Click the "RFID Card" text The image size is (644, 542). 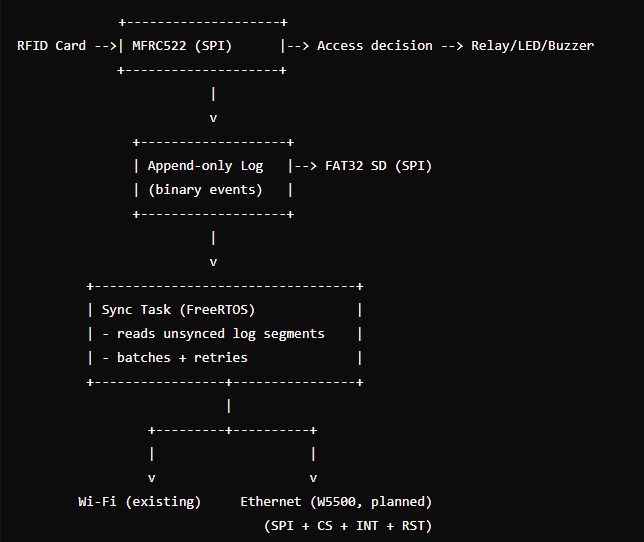52,46
